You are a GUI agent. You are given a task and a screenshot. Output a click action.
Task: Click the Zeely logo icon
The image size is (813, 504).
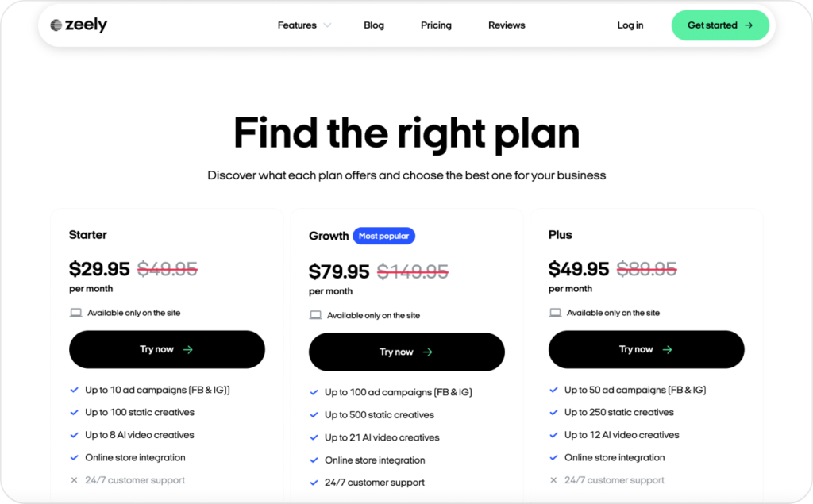[x=56, y=25]
